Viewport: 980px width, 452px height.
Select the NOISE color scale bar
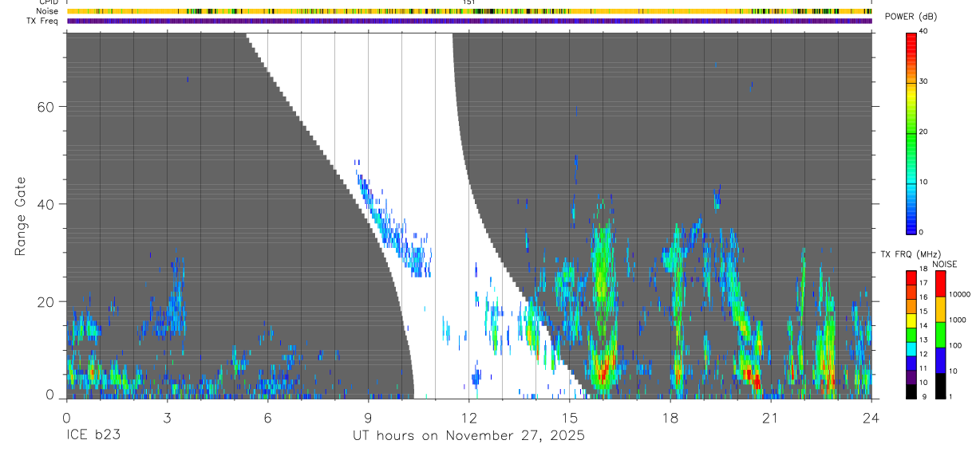pyautogui.click(x=941, y=335)
